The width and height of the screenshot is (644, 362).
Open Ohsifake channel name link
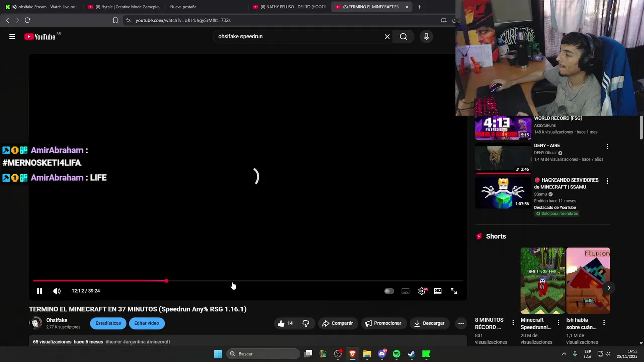(x=57, y=320)
